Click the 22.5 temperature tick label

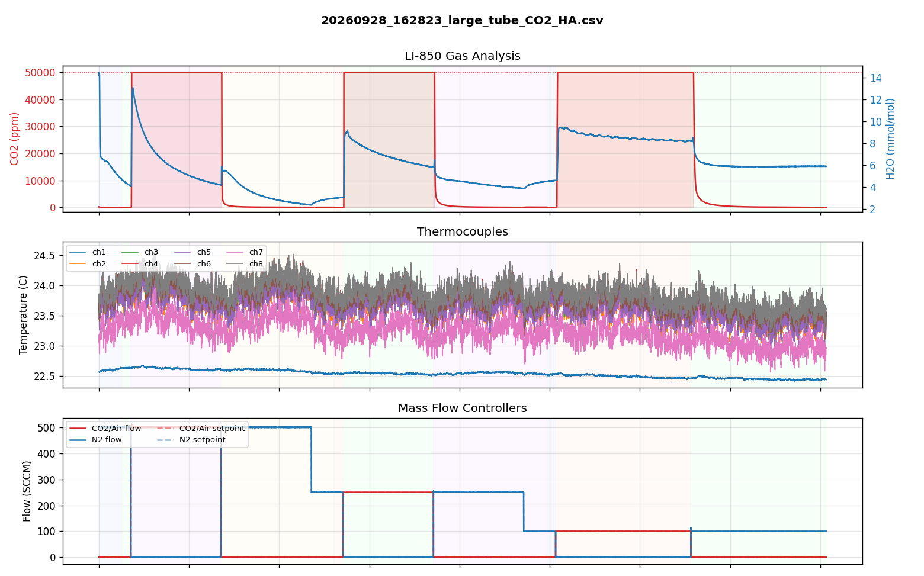point(45,377)
